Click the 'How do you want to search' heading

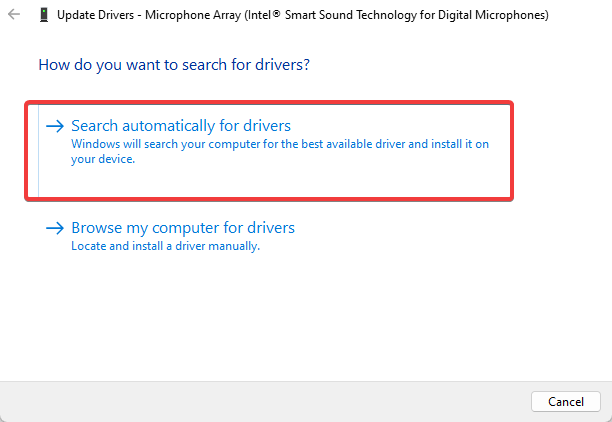[x=174, y=65]
